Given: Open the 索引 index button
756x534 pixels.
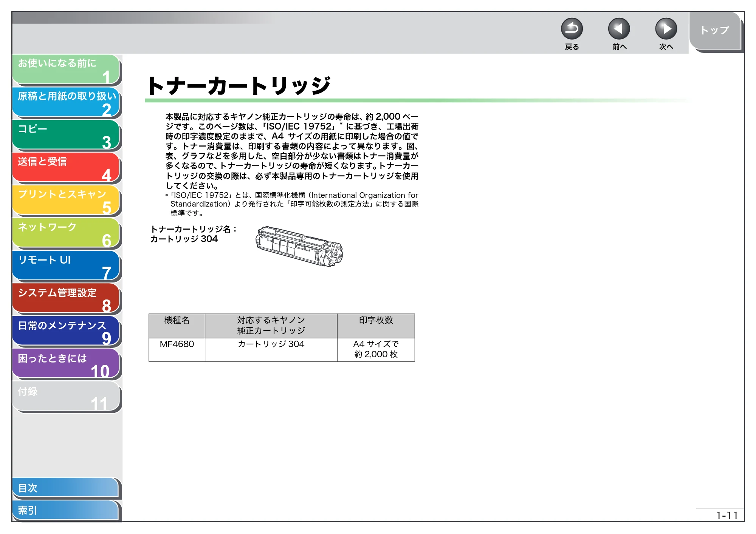Looking at the screenshot, I should click(65, 511).
